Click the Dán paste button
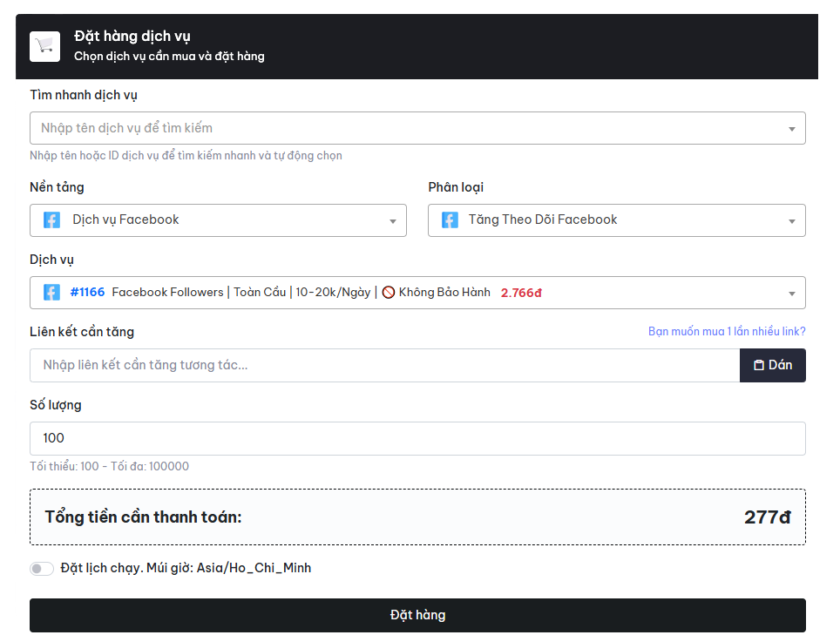Image resolution: width=840 pixels, height=635 pixels. pos(773,365)
